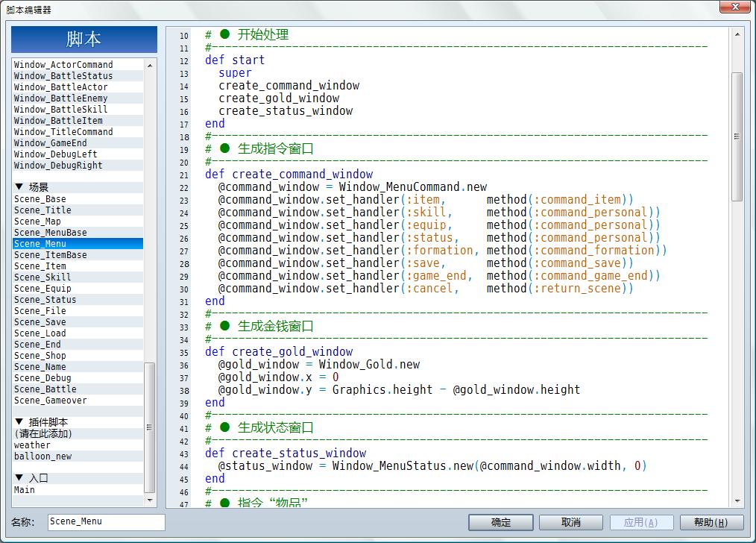Select the weather plugin script

(x=78, y=445)
